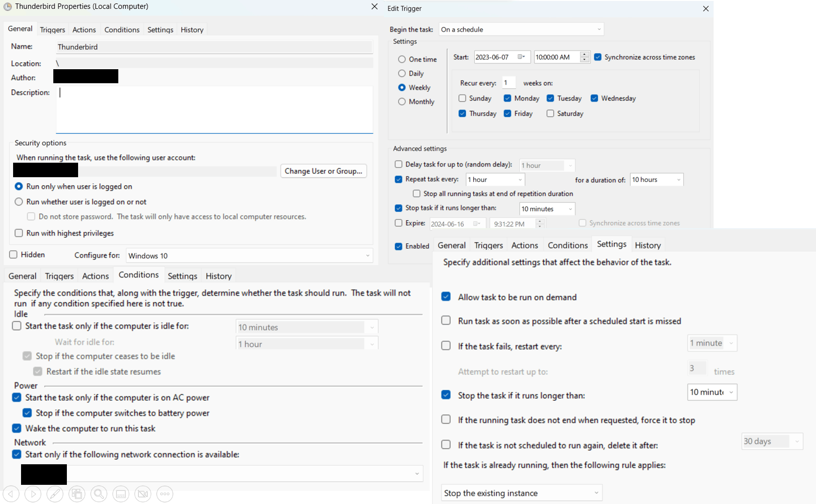
Task: Click the previous slide arrow icon
Action: (x=11, y=494)
